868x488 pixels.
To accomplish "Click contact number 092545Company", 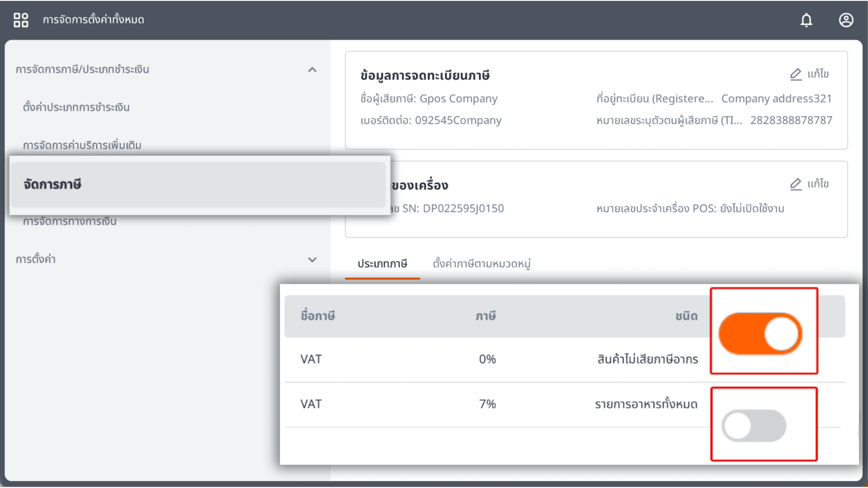I will [458, 120].
